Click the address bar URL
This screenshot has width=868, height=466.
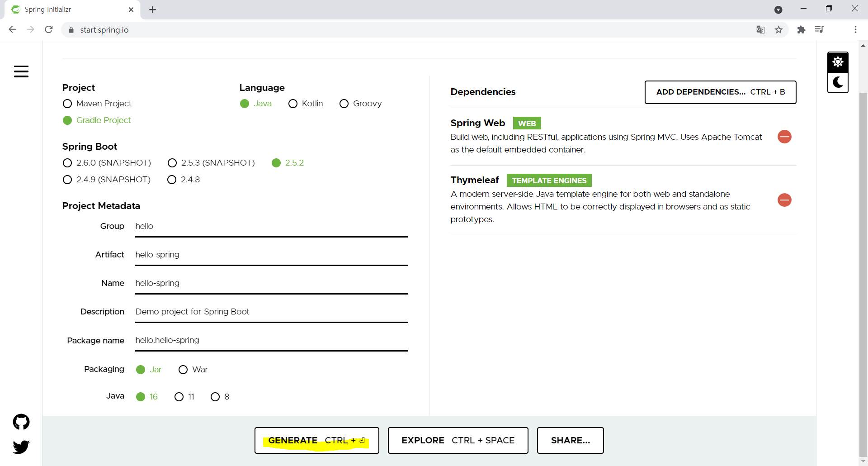(x=104, y=30)
